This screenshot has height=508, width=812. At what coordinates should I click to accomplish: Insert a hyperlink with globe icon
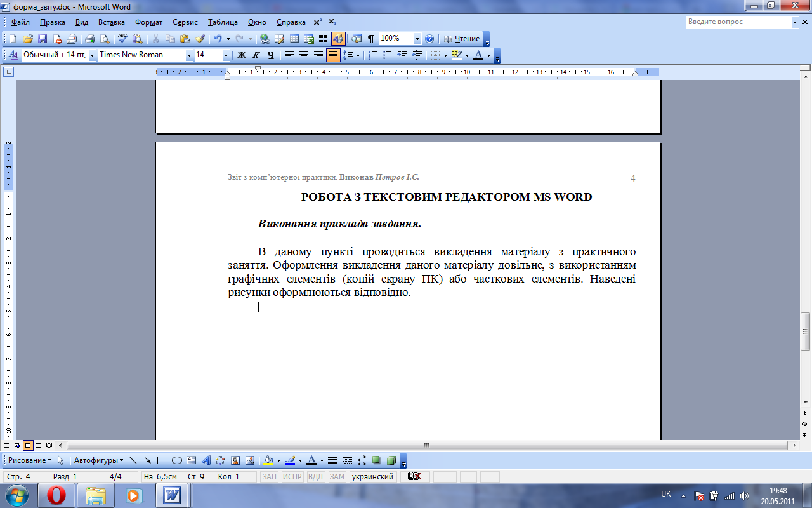click(265, 39)
